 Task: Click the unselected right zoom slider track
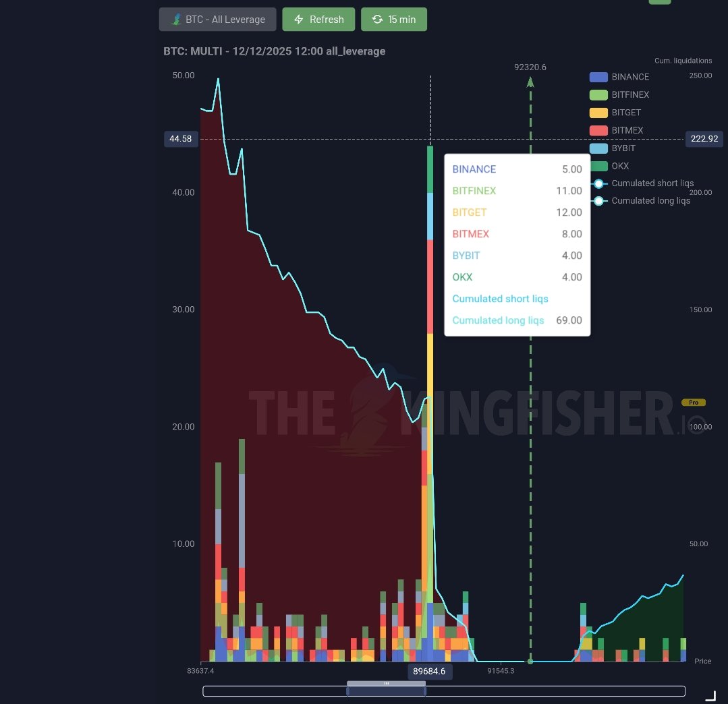click(x=555, y=691)
